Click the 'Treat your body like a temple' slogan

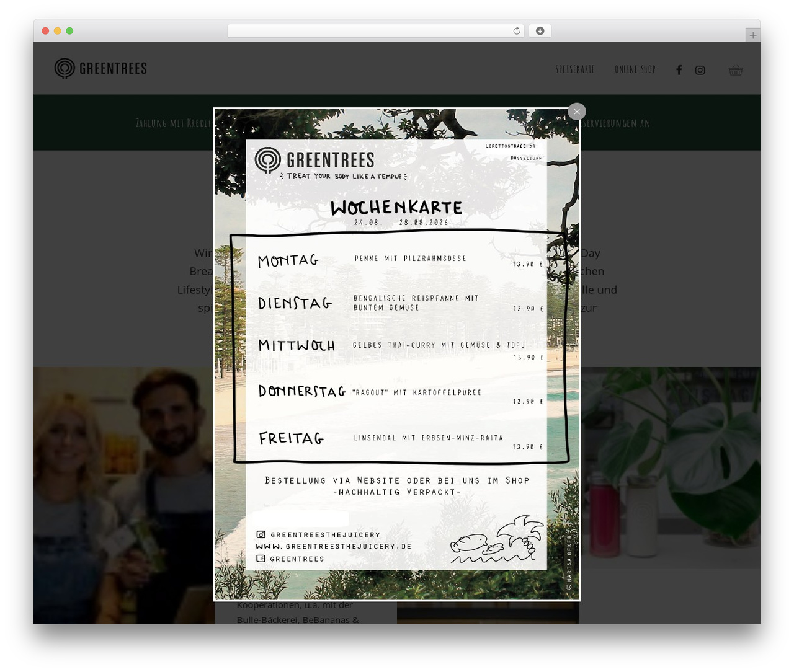pyautogui.click(x=344, y=176)
